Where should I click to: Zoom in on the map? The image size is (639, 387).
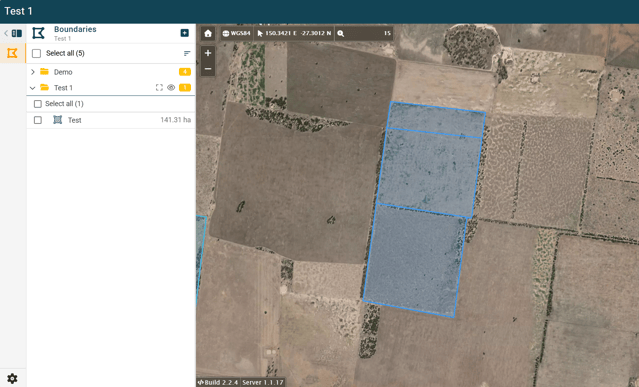(208, 53)
